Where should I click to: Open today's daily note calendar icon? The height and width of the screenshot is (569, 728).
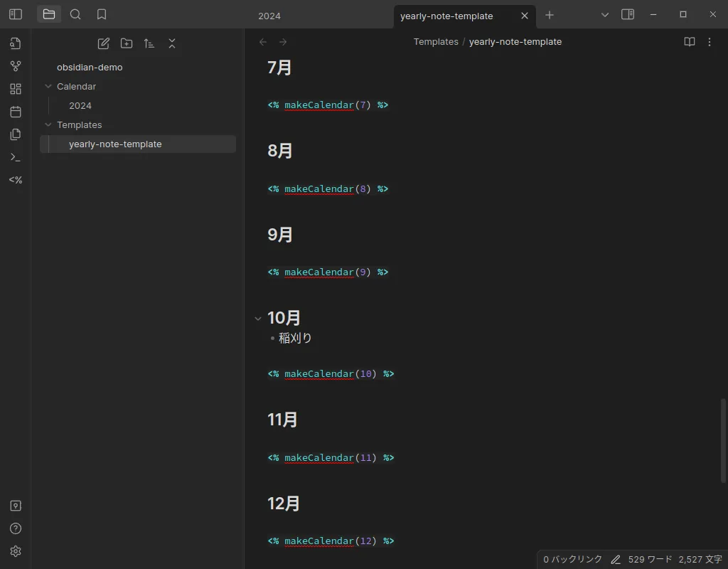pos(16,112)
